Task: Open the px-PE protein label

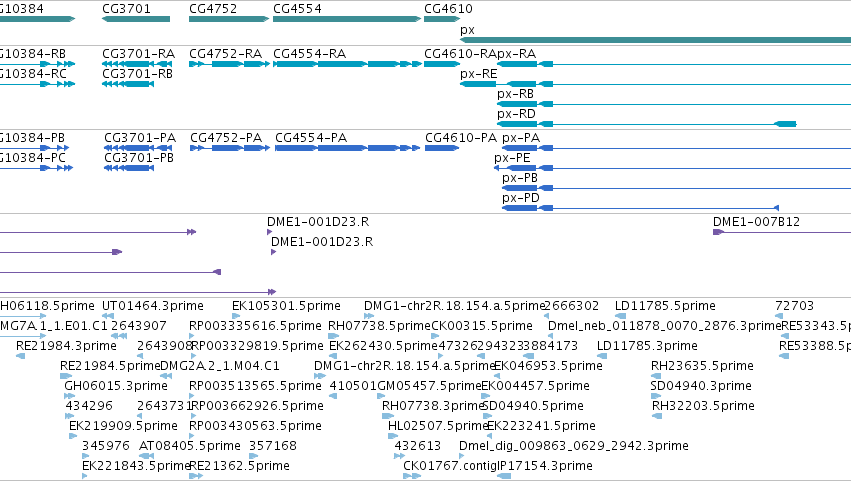Action: 512,158
